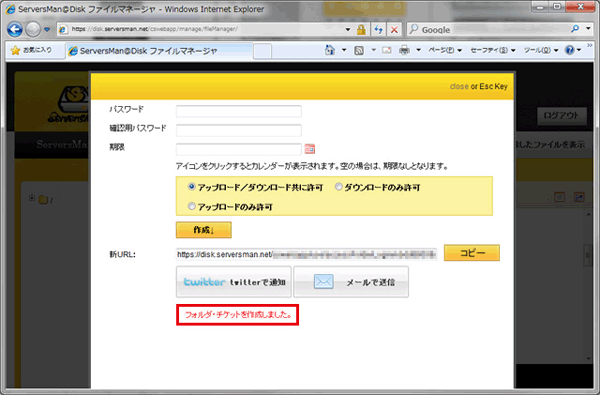Click the Home icon in command bar
The height and width of the screenshot is (395, 600).
click(329, 50)
